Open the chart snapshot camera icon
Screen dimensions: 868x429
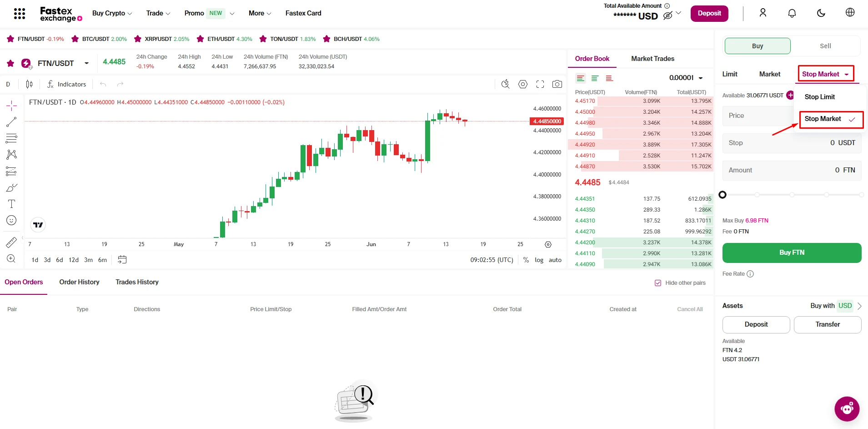click(557, 84)
